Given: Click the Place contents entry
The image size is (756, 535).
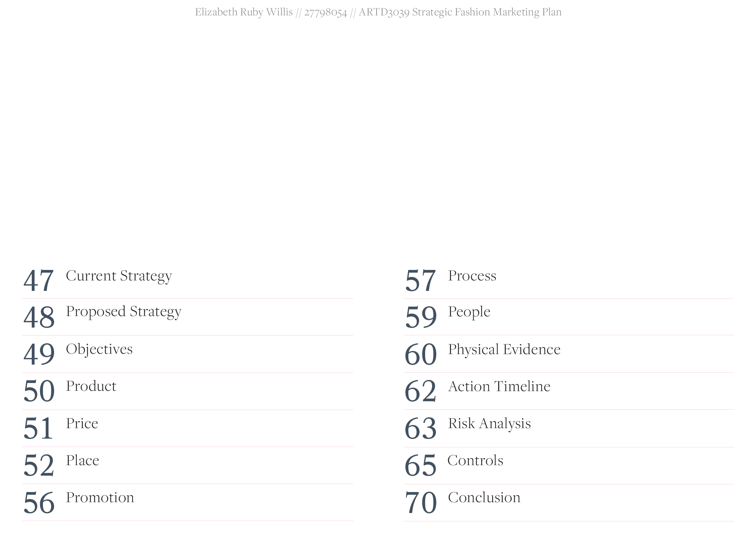Looking at the screenshot, I should point(82,460).
